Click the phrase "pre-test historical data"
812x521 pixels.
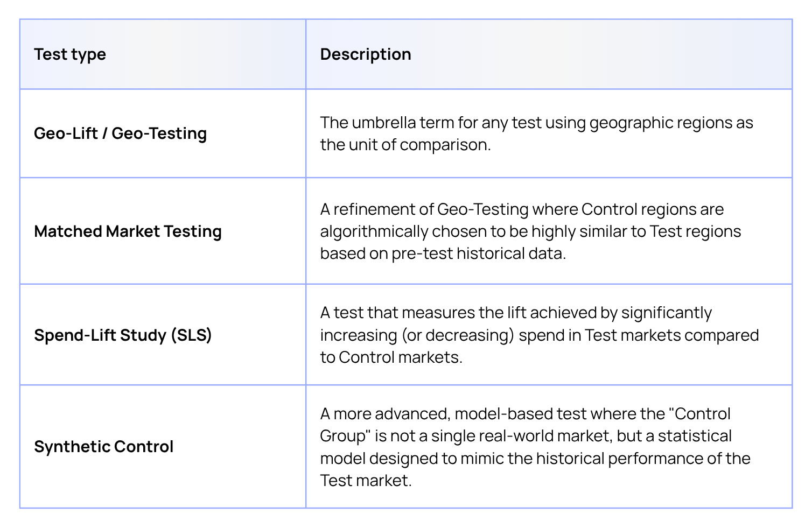point(478,254)
